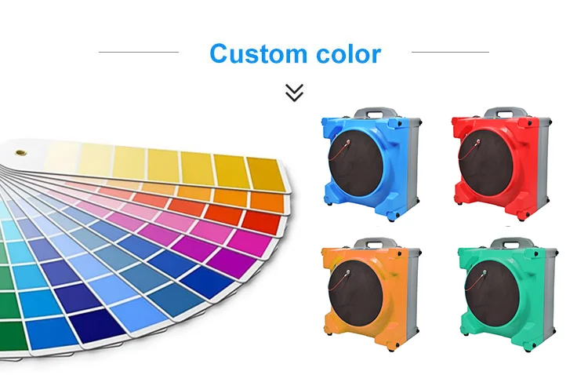Click the black filter cover on the green machine
588x375 pixels.
492,292
